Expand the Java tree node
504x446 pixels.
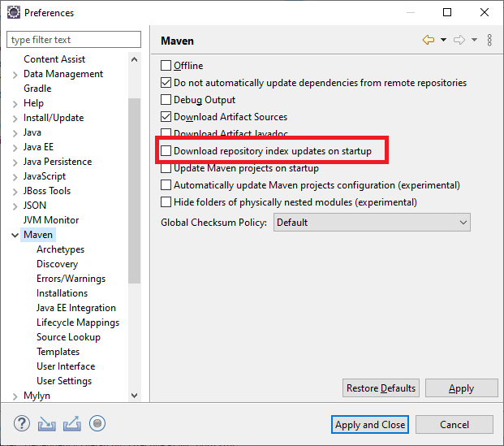[x=15, y=133]
